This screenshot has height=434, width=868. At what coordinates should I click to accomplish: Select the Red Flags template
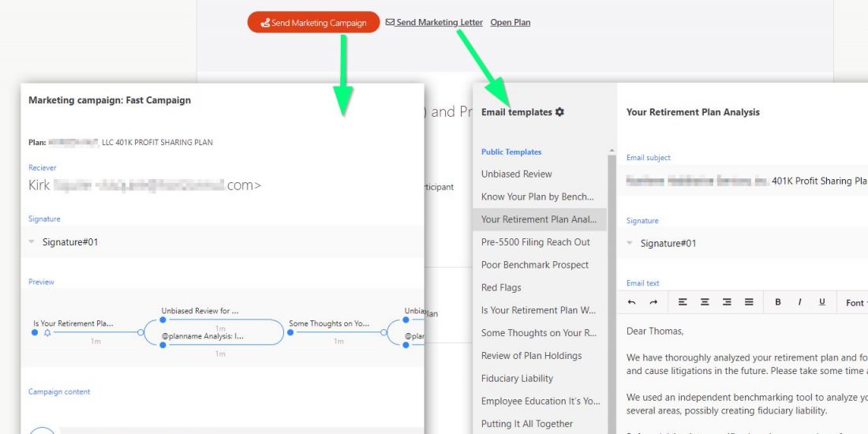[501, 288]
